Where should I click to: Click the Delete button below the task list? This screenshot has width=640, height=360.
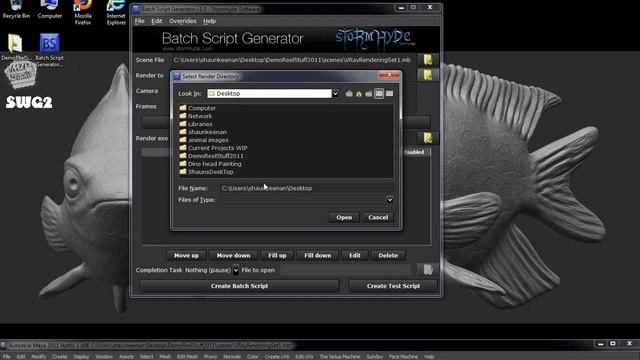pyautogui.click(x=388, y=256)
